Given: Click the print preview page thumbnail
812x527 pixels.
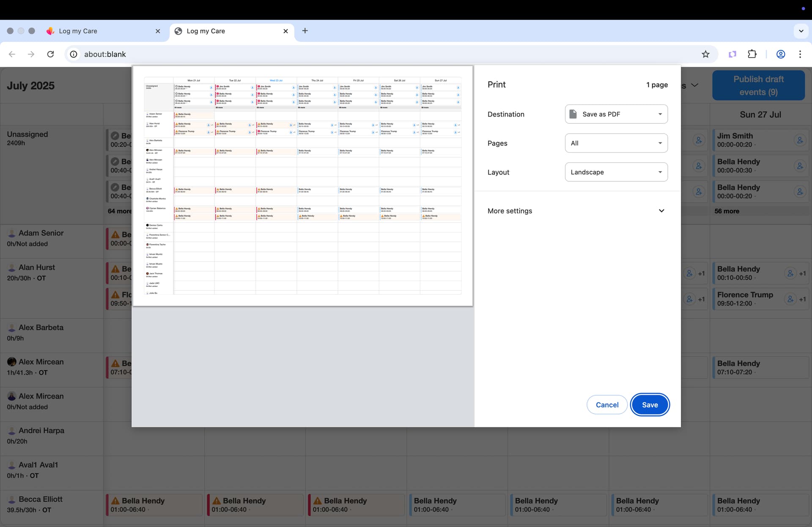Looking at the screenshot, I should tap(303, 186).
